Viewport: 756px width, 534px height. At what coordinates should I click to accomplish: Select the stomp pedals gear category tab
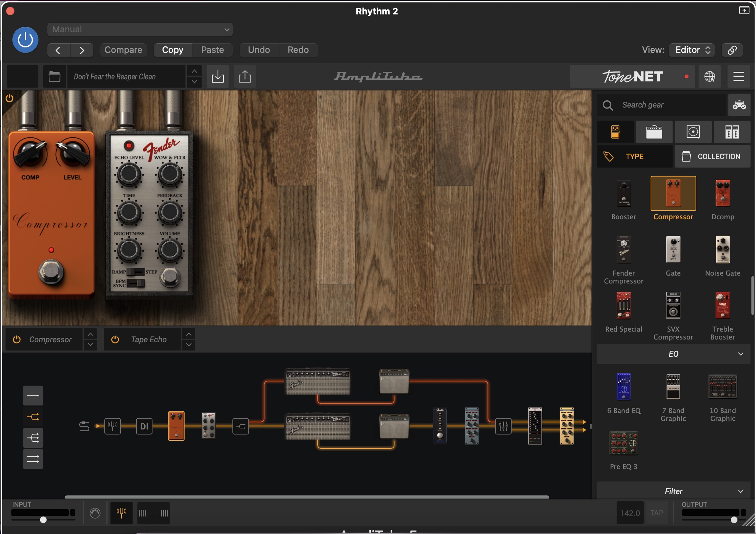point(615,132)
